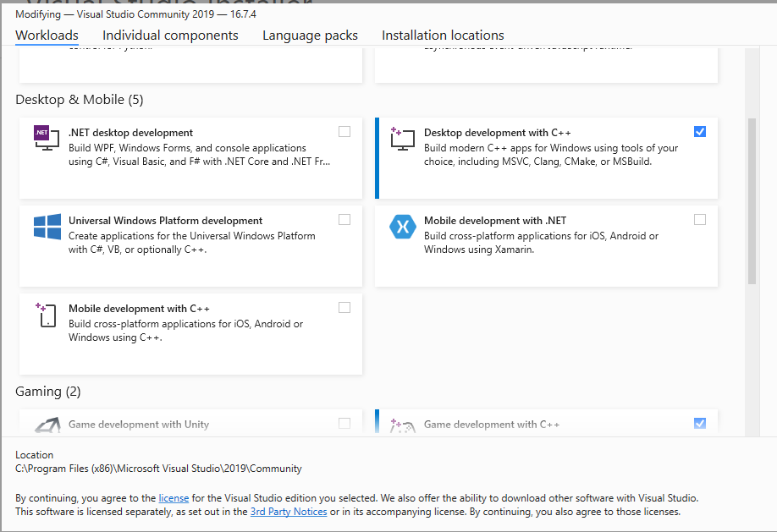Click the Universal Windows Platform development title
This screenshot has height=532, width=777.
click(166, 221)
